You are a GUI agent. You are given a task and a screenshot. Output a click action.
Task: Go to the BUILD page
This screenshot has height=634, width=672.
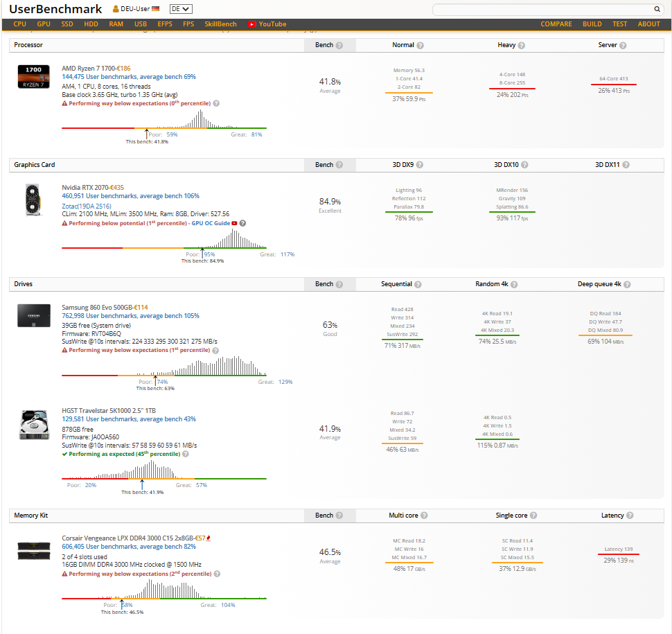[x=592, y=24]
